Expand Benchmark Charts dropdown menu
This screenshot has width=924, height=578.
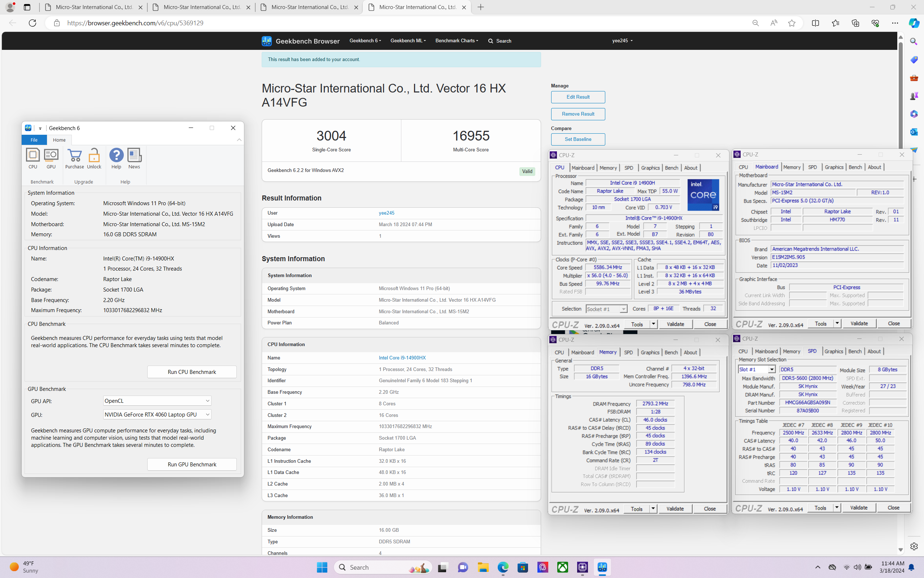(456, 40)
